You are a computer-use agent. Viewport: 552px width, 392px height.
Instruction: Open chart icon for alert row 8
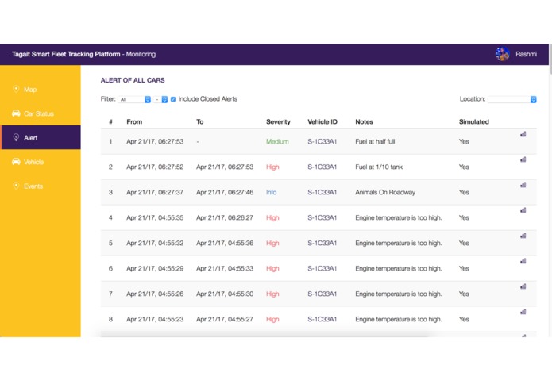tap(523, 312)
